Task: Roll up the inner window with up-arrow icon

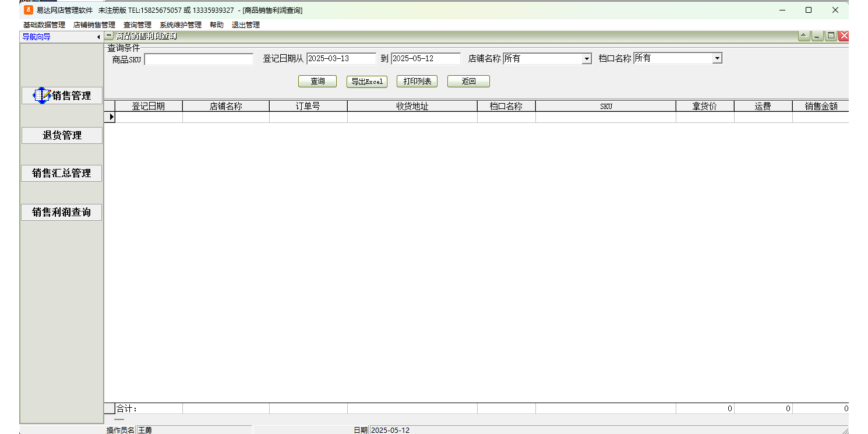Action: (804, 36)
